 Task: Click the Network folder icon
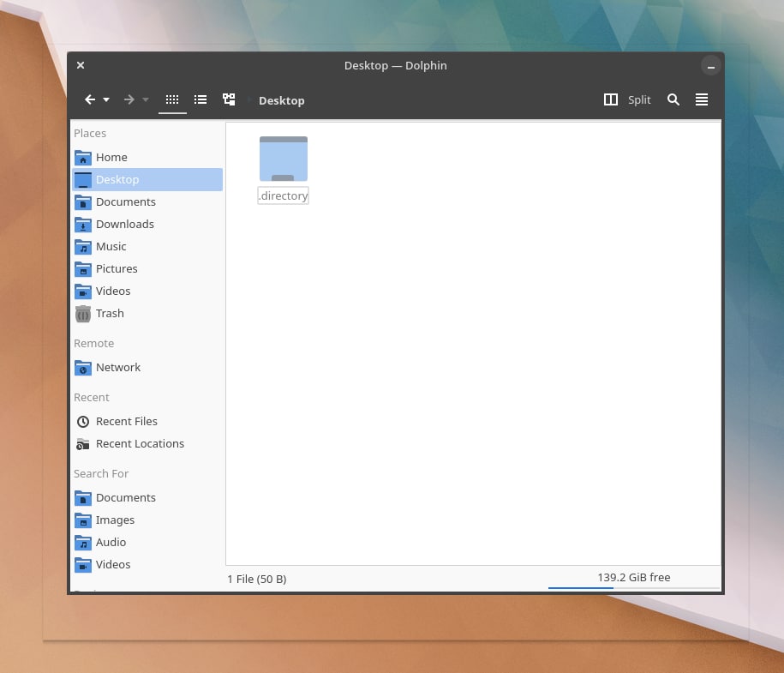(x=83, y=368)
